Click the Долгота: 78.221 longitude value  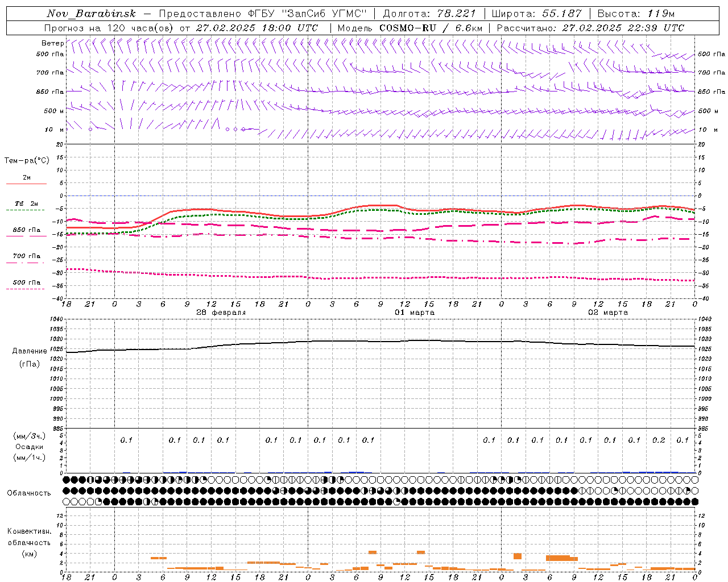(x=429, y=14)
